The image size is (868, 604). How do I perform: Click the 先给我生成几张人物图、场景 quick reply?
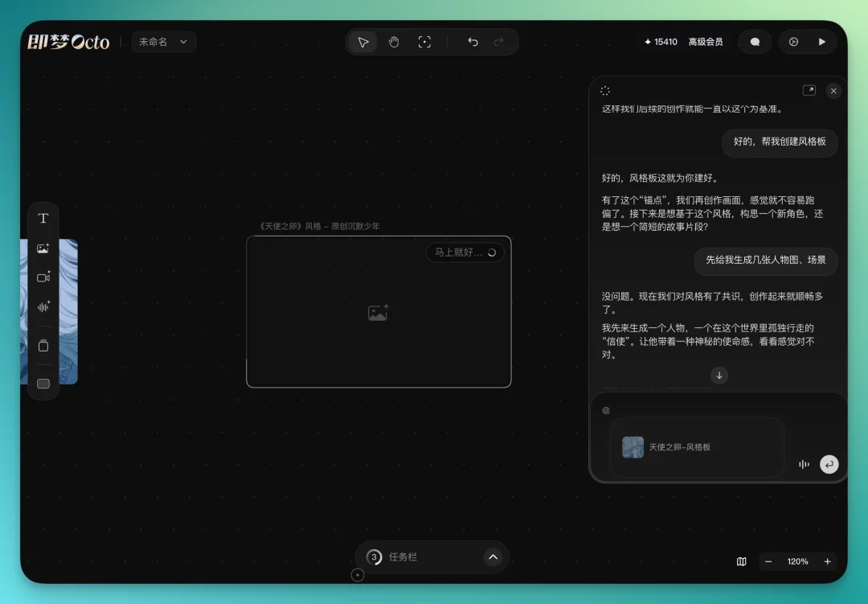(x=765, y=261)
